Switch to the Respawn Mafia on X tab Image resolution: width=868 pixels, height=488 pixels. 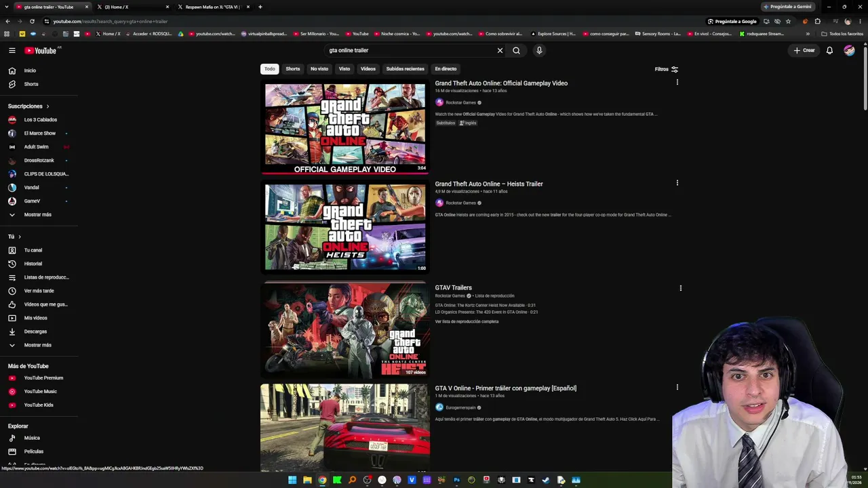click(214, 7)
